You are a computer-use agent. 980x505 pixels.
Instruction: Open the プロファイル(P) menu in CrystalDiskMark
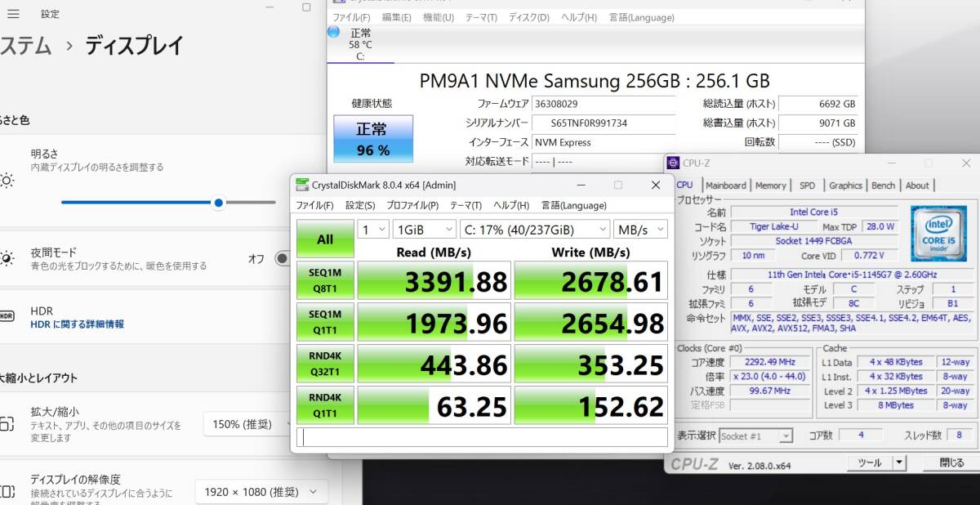pos(412,205)
